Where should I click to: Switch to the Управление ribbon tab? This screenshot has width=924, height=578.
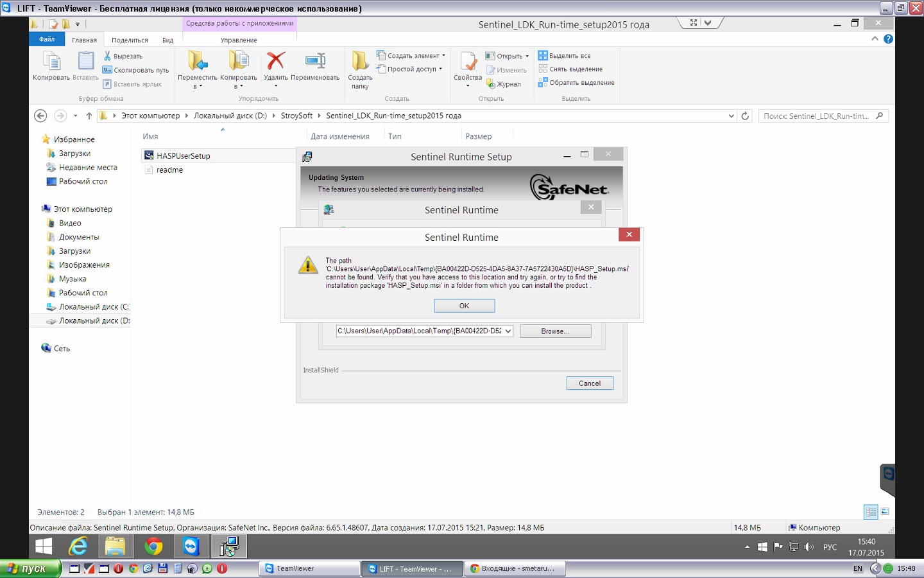tap(239, 40)
